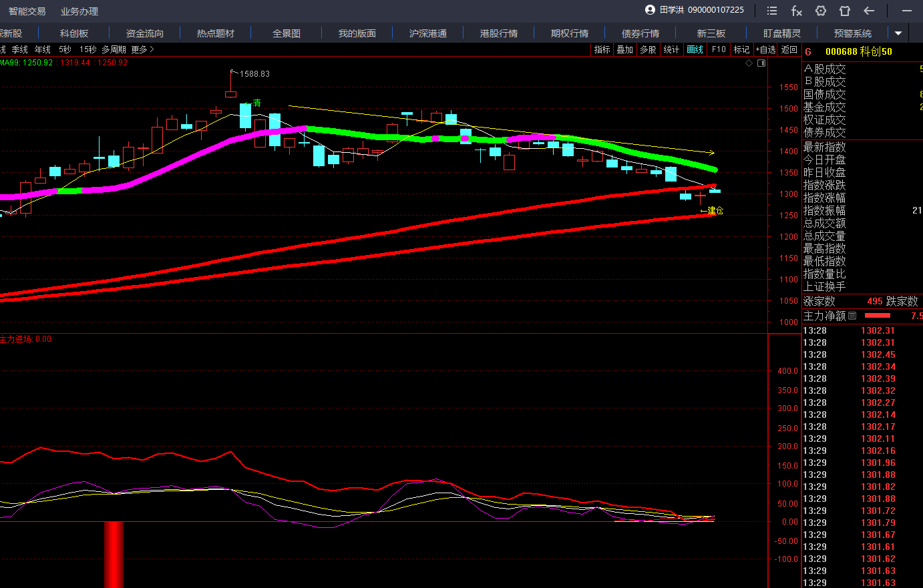Click the diamond icon above the chart
The image size is (923, 588).
pos(749,63)
